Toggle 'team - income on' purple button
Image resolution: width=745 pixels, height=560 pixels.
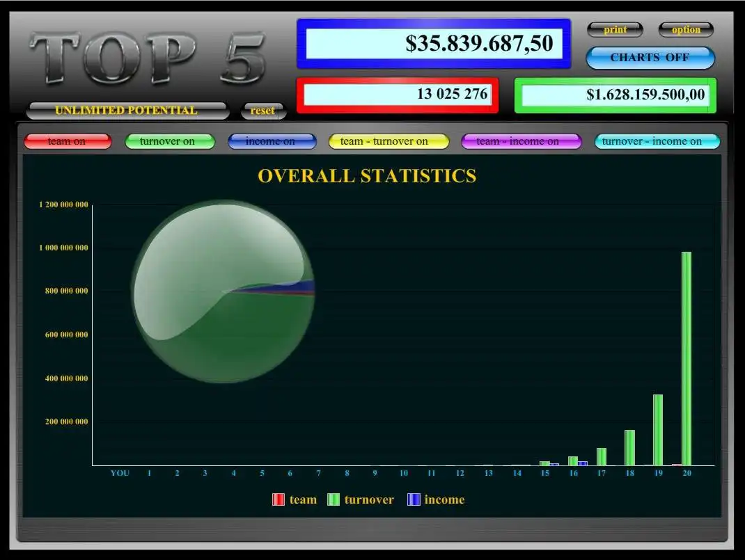click(x=521, y=141)
